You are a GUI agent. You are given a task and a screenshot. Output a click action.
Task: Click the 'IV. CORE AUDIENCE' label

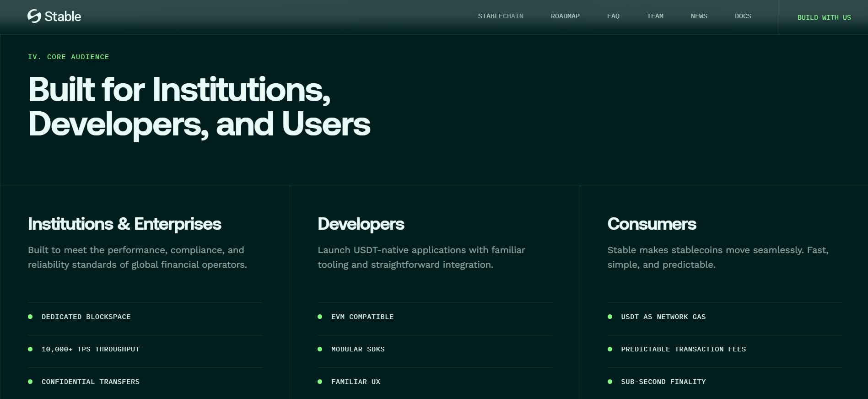click(x=69, y=57)
